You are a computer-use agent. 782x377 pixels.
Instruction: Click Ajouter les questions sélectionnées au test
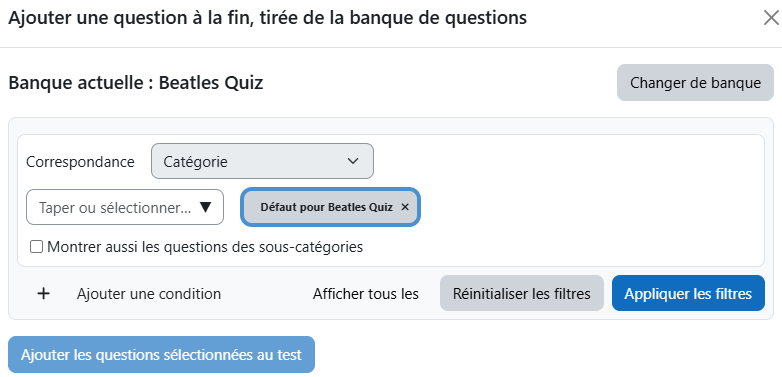coord(162,355)
